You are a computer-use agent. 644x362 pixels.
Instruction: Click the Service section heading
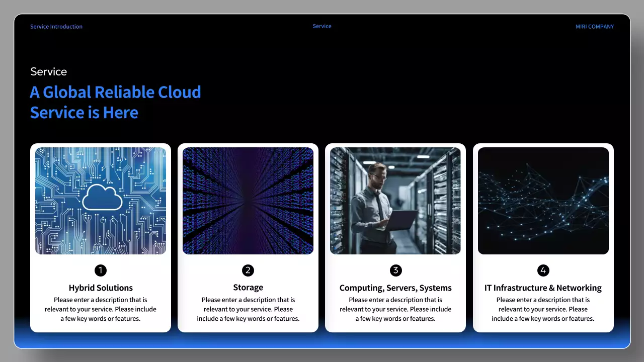pyautogui.click(x=48, y=71)
